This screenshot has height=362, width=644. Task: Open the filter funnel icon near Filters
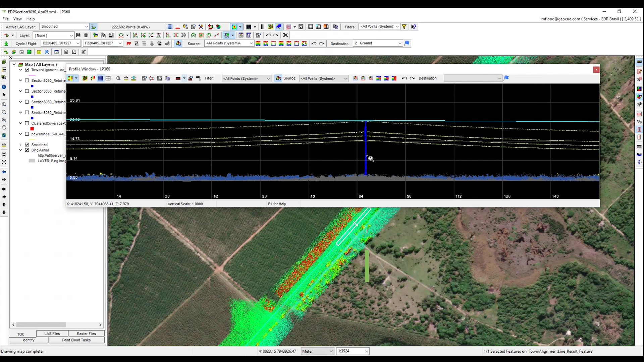click(x=405, y=26)
